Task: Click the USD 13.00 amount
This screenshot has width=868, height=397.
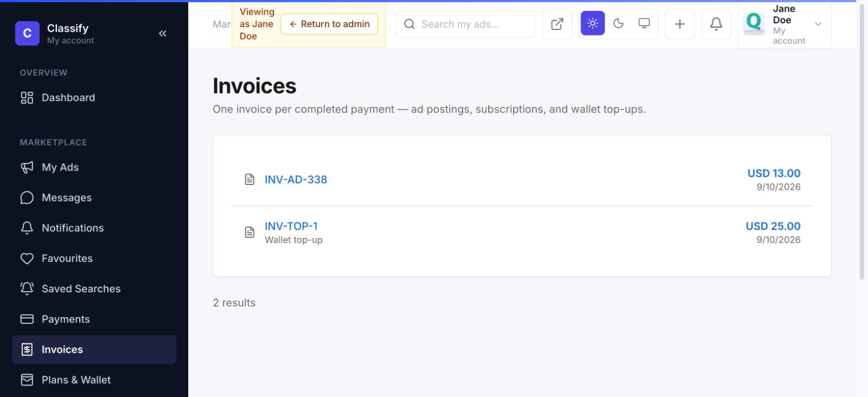Action: tap(774, 173)
